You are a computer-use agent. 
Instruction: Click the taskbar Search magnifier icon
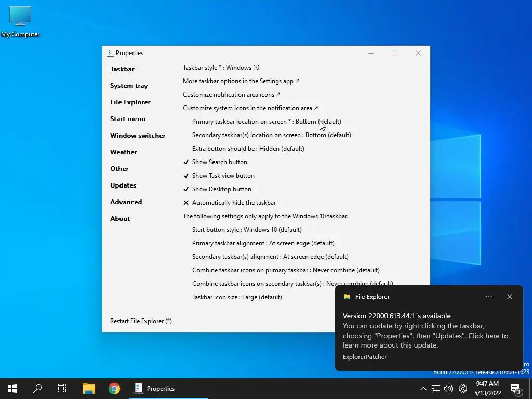click(x=37, y=389)
